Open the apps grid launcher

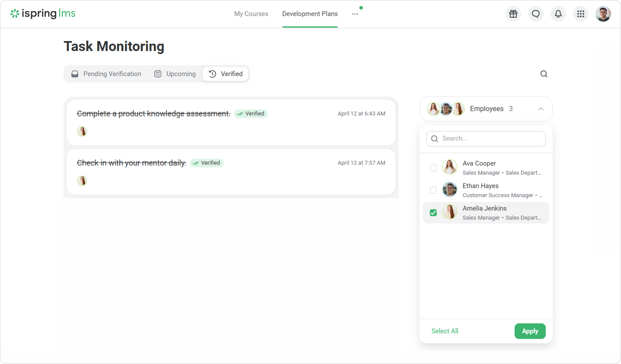click(581, 14)
